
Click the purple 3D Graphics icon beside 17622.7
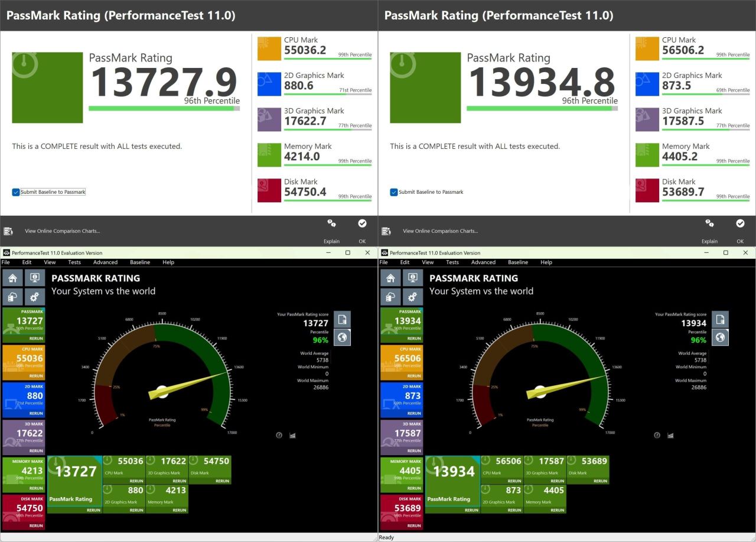pos(269,119)
